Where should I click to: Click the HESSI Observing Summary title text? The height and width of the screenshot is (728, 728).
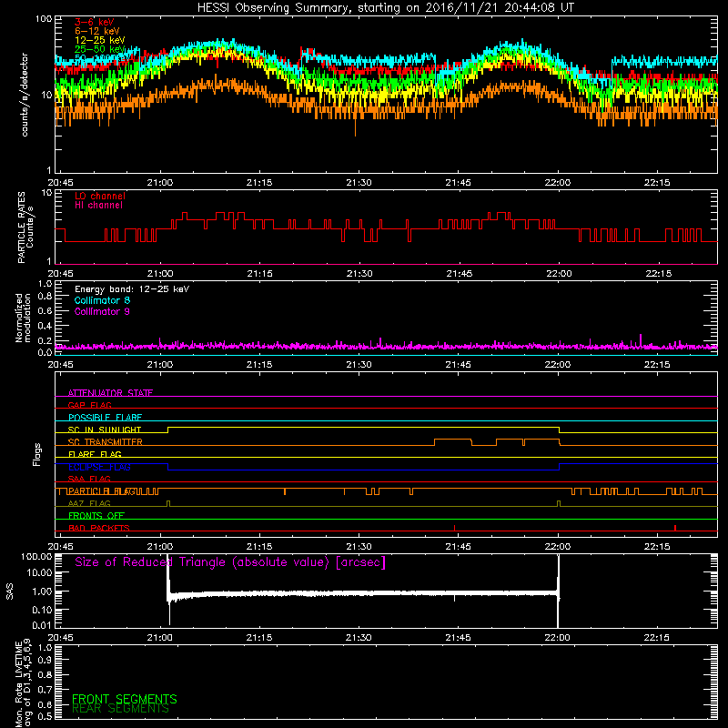385,8
